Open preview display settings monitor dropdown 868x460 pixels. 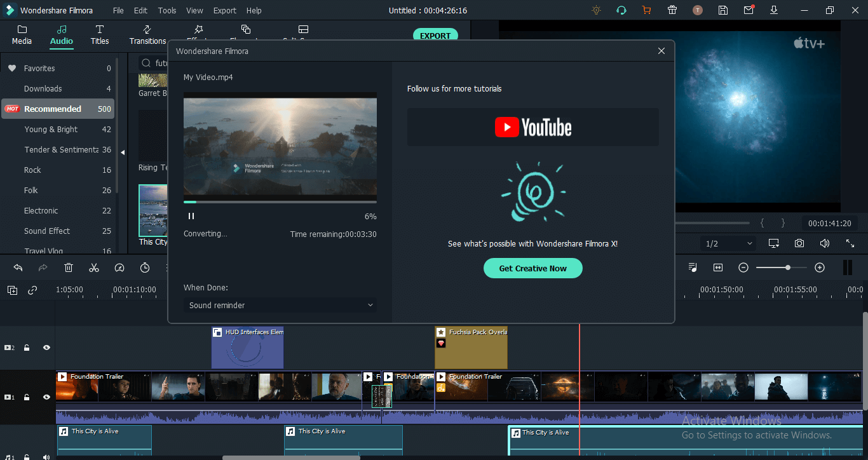(x=774, y=243)
